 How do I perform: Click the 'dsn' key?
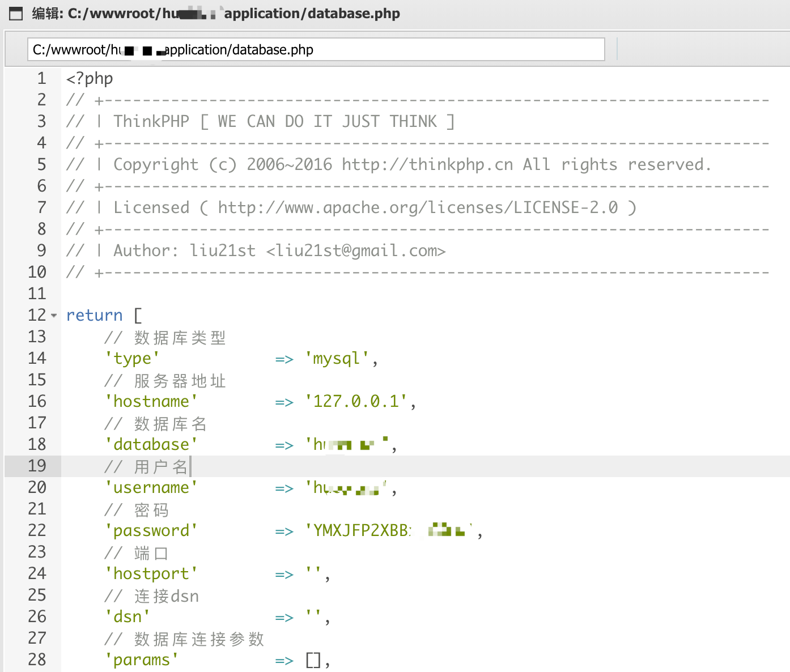(x=128, y=616)
